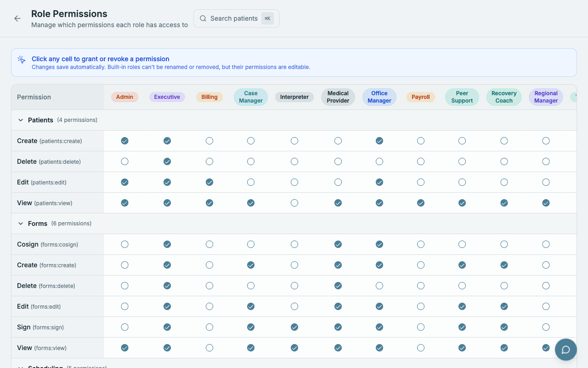Grant forms:view to Billing
The width and height of the screenshot is (588, 368).
(209, 348)
